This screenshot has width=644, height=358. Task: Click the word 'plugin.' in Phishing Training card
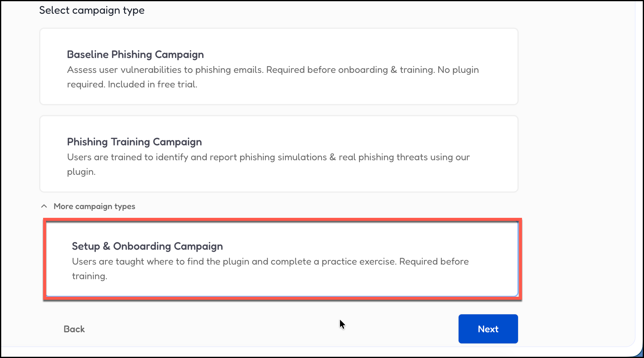coord(81,172)
